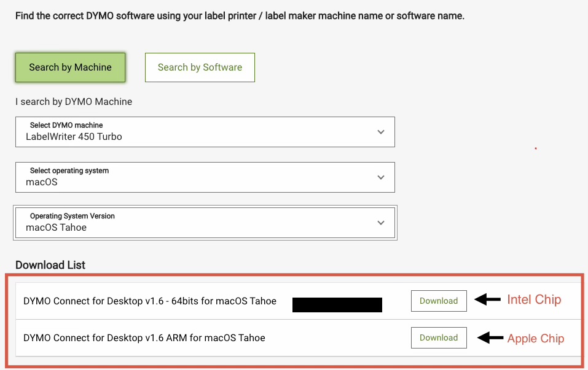Click the Download List heading

[x=50, y=264]
